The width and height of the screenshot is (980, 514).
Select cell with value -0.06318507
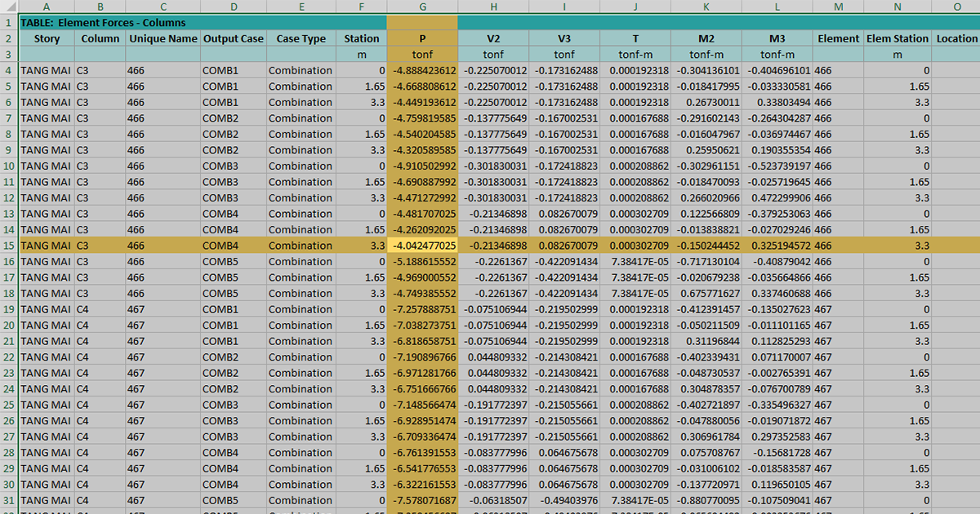493,501
